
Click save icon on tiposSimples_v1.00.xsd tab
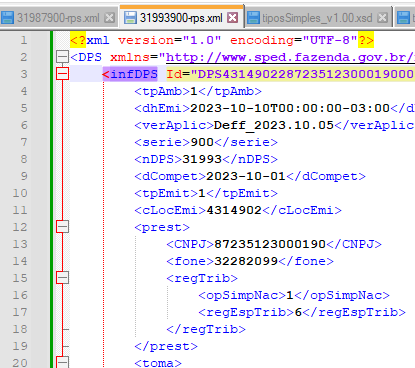[x=254, y=17]
